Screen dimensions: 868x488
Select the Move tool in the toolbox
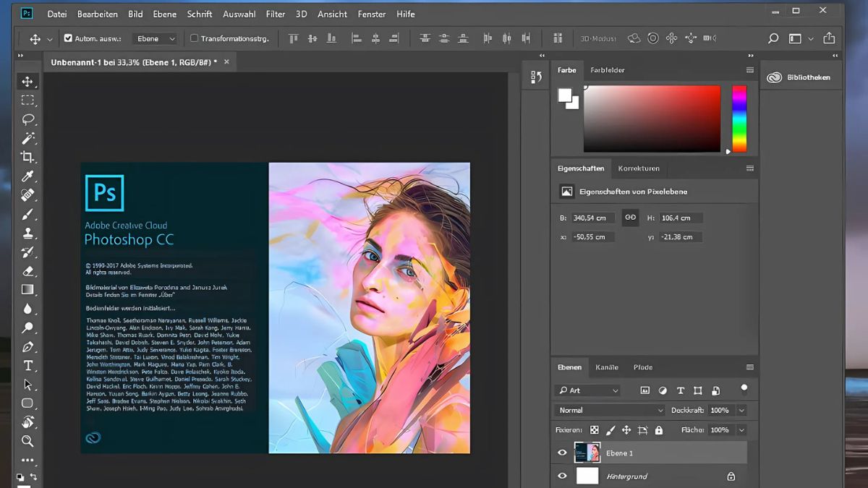tap(27, 82)
